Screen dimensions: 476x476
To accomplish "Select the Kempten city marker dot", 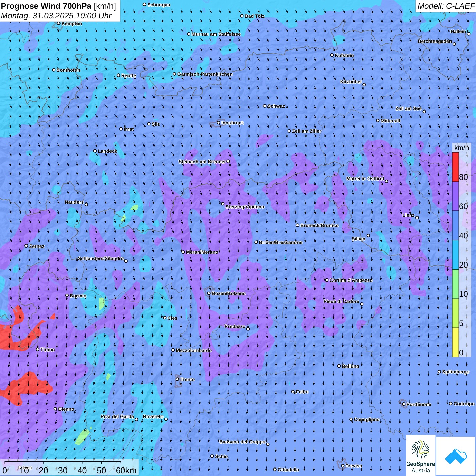I will click(x=58, y=23).
